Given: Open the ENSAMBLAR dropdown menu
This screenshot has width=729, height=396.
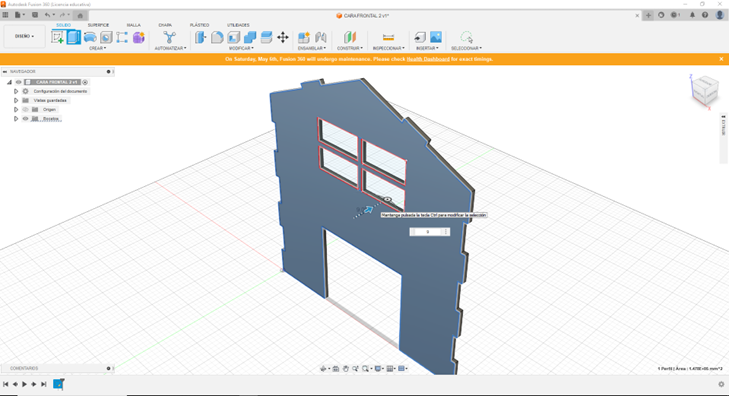Looking at the screenshot, I should click(312, 48).
